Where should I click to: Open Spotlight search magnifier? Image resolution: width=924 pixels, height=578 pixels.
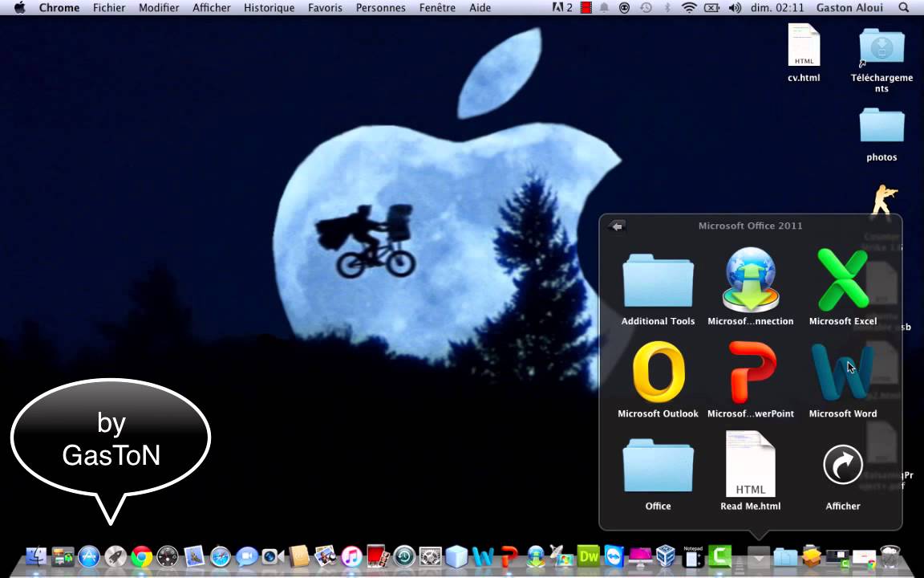pyautogui.click(x=904, y=8)
